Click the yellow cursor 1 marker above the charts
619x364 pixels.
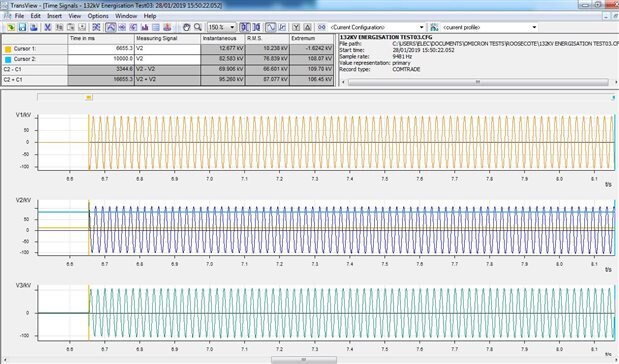click(x=89, y=98)
